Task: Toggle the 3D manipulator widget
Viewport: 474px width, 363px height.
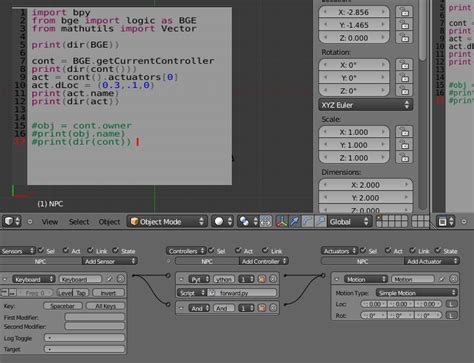Action: [282, 222]
